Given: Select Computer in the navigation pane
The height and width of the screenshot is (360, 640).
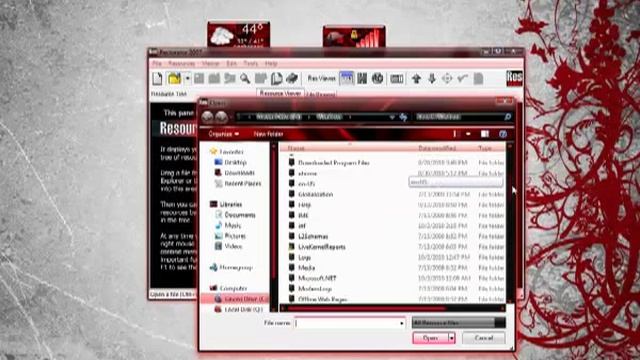Looking at the screenshot, I should (233, 289).
